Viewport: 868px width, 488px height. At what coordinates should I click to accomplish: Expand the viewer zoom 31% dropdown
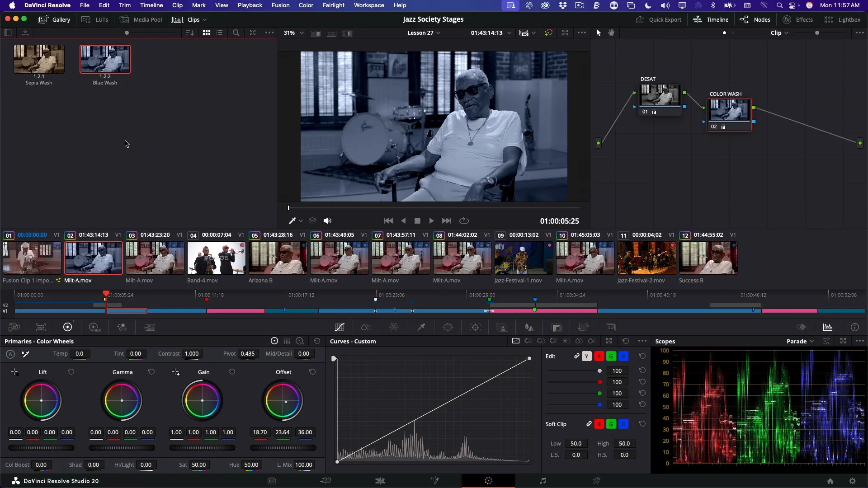[293, 33]
